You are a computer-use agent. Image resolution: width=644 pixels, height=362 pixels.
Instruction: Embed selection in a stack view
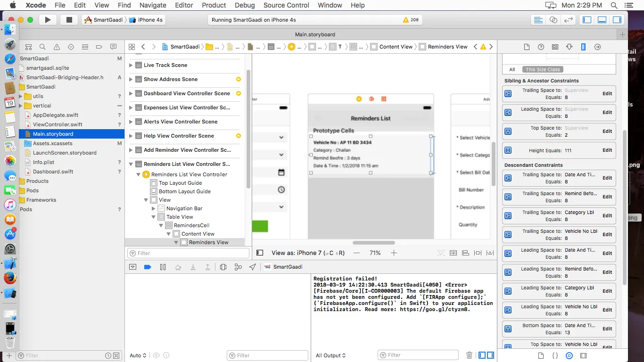coord(453,253)
